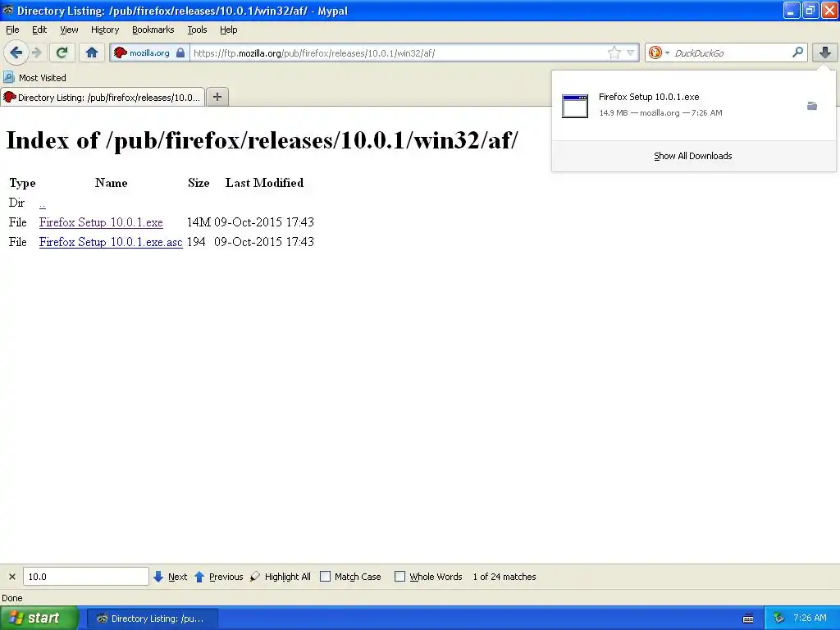The image size is (840, 630).
Task: Click the Forward arrow button
Action: click(37, 52)
